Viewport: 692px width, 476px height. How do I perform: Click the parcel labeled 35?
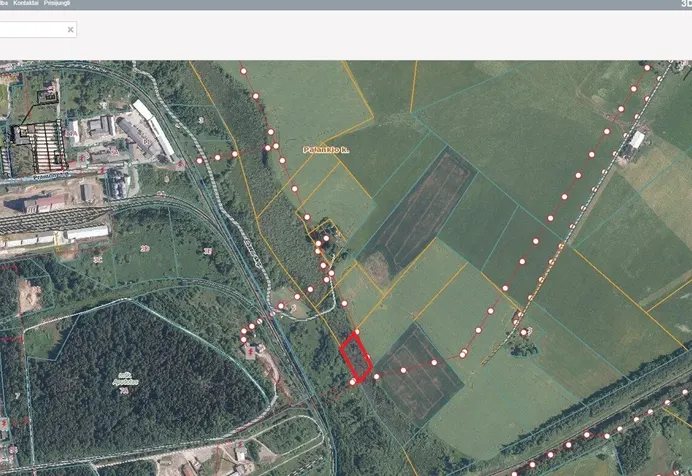tap(207, 251)
